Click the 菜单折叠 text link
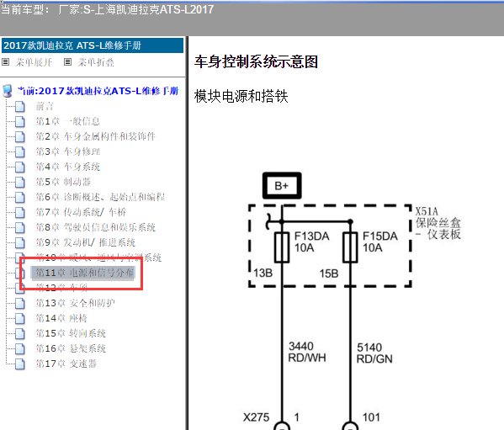This screenshot has height=430, width=504. [x=96, y=62]
